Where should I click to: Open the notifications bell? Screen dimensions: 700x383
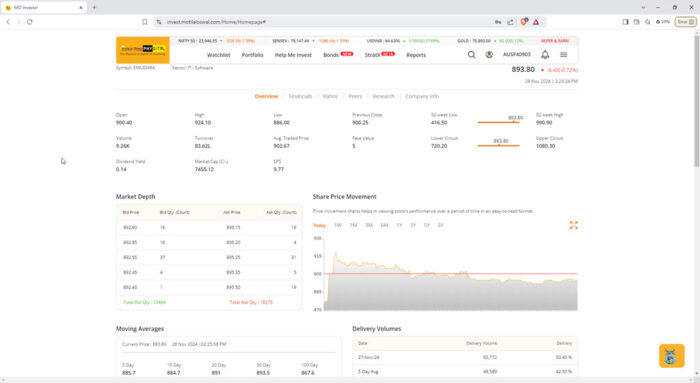pos(545,54)
